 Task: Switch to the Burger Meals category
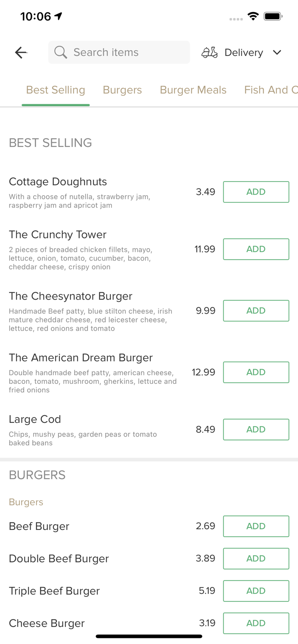[193, 90]
